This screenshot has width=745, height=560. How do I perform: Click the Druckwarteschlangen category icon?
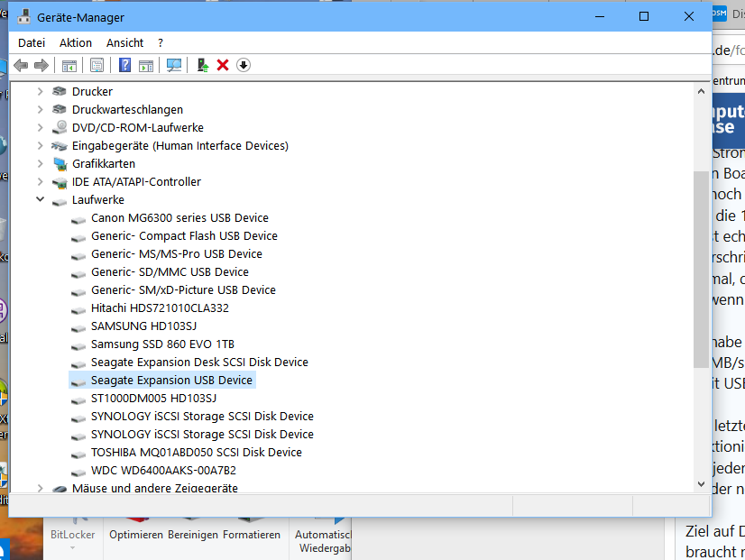click(60, 109)
